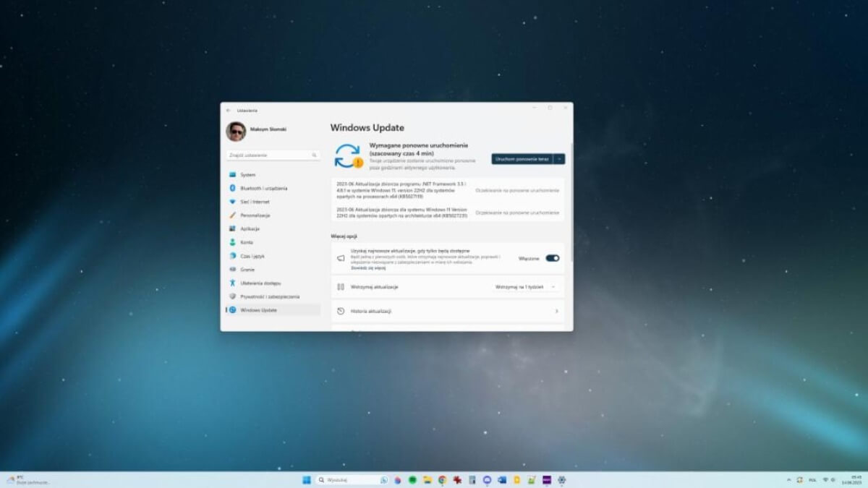Click the Windows Start button
Image resolution: width=868 pixels, height=488 pixels.
point(307,479)
